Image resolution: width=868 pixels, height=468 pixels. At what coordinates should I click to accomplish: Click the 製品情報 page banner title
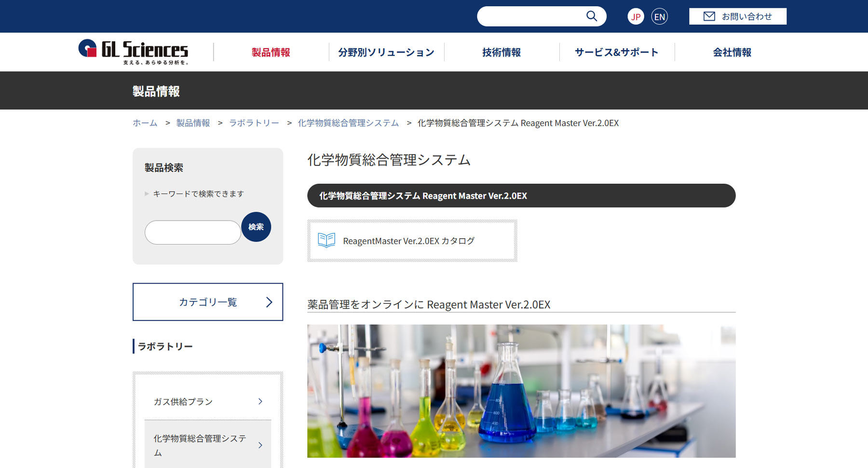click(156, 91)
